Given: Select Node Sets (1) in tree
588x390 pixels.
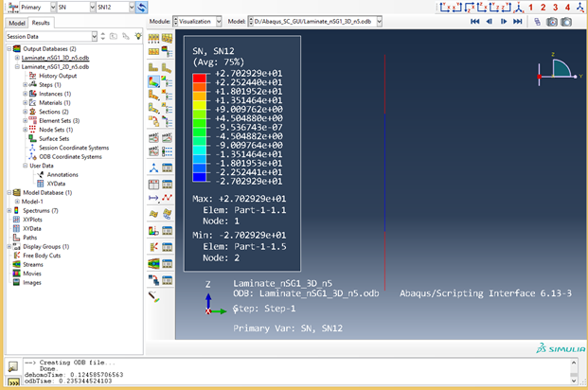Looking at the screenshot, I should (56, 130).
